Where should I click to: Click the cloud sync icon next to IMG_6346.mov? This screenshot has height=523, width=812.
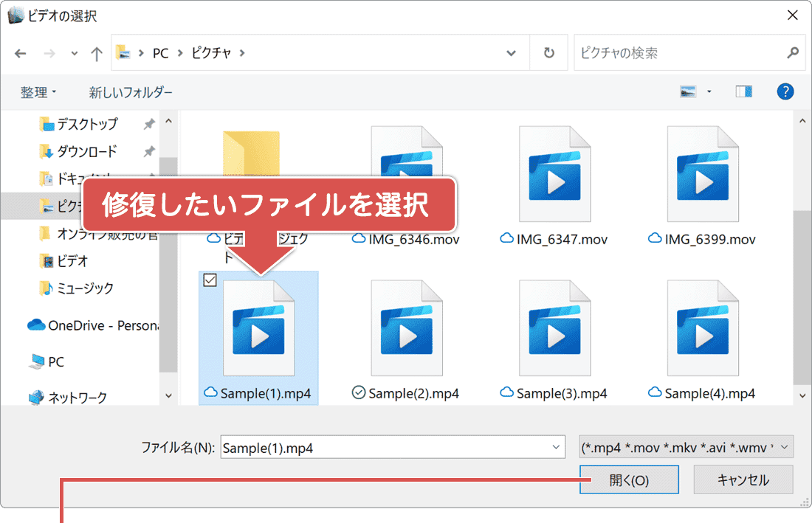(x=358, y=238)
